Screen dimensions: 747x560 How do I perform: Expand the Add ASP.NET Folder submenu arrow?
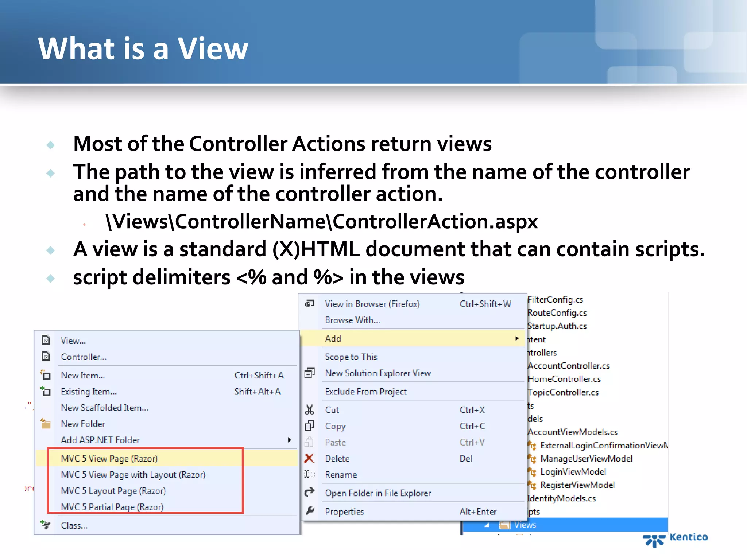pyautogui.click(x=290, y=440)
